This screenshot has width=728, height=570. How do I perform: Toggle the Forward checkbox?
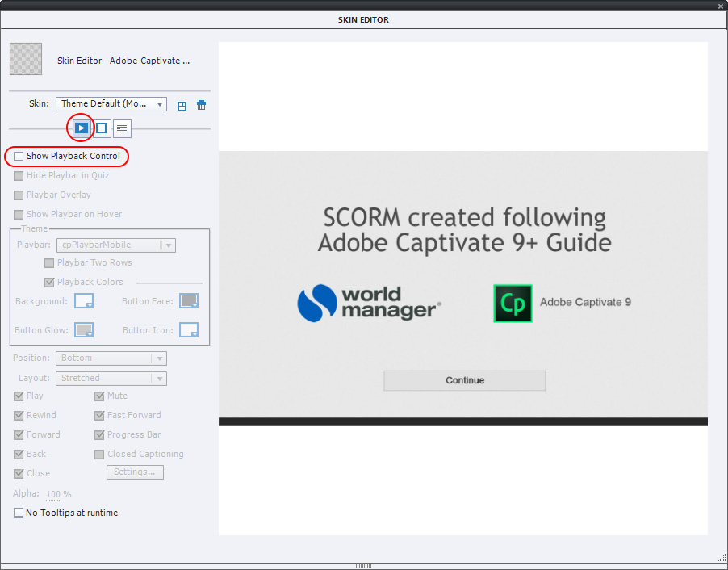coord(19,435)
